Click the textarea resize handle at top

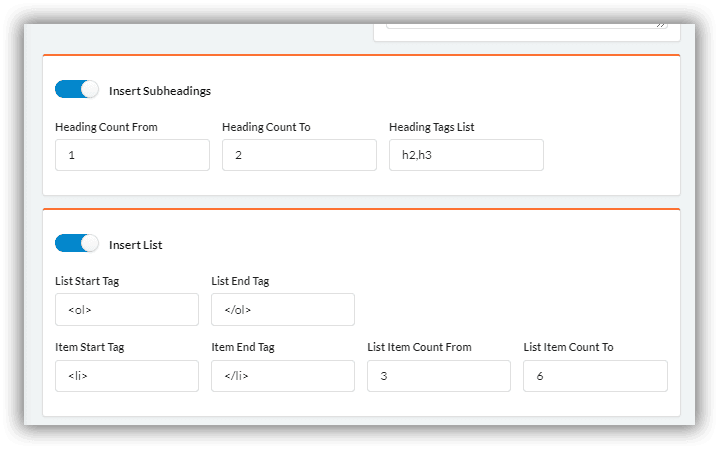[x=661, y=25]
